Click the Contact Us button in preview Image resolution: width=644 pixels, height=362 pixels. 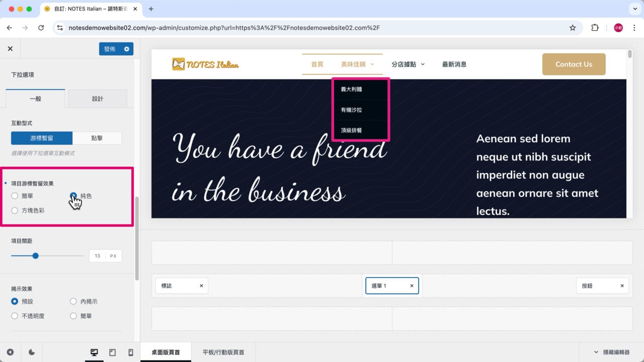coord(574,64)
